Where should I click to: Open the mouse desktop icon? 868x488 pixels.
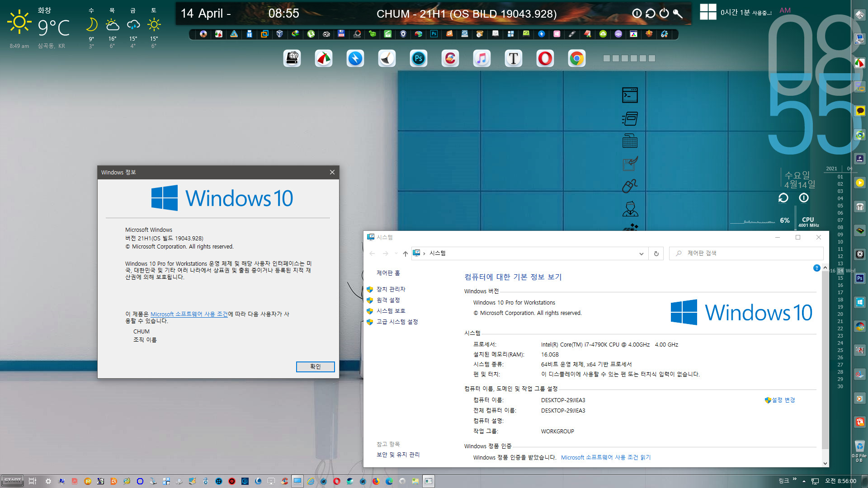[630, 186]
